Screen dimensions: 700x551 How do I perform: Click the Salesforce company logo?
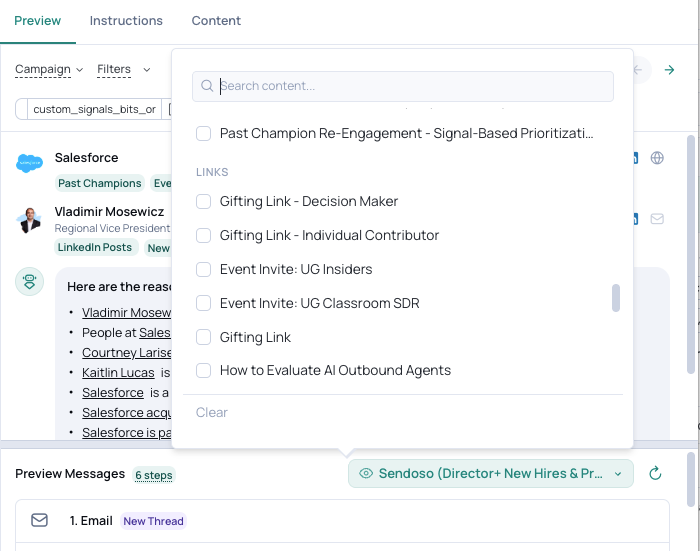[x=29, y=163]
